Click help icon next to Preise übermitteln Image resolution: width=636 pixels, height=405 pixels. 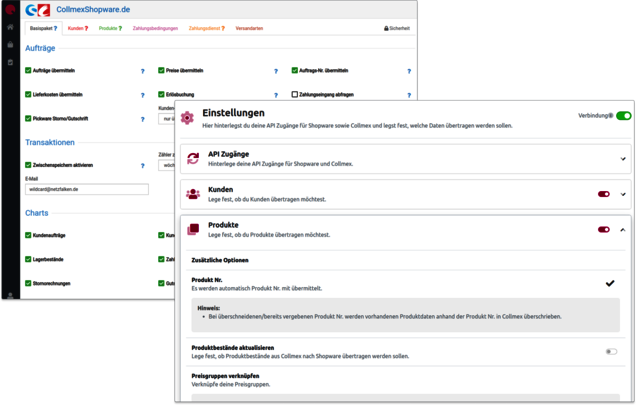tap(276, 71)
